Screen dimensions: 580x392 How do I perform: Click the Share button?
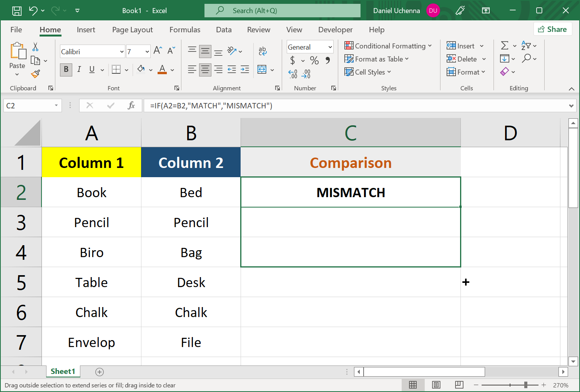(552, 29)
